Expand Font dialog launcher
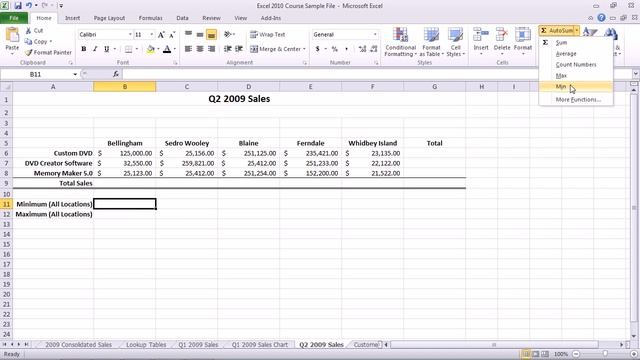Viewport: 640px width, 360px height. 175,63
